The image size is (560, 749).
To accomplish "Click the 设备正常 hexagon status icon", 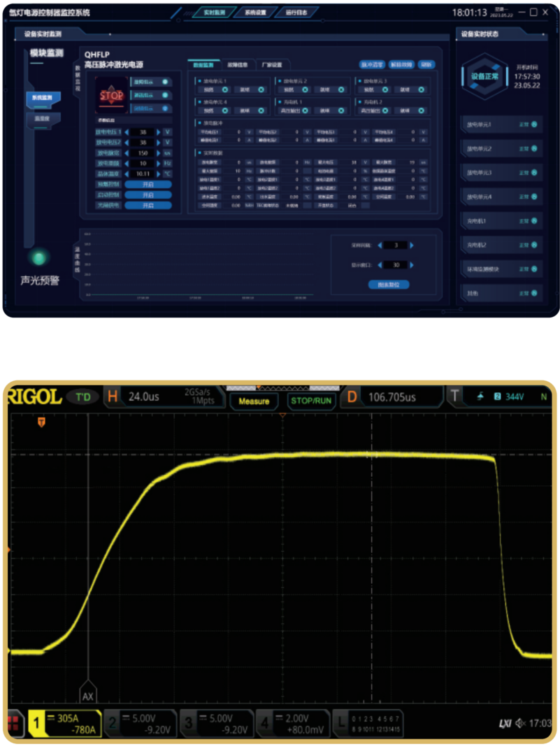I will tap(483, 76).
